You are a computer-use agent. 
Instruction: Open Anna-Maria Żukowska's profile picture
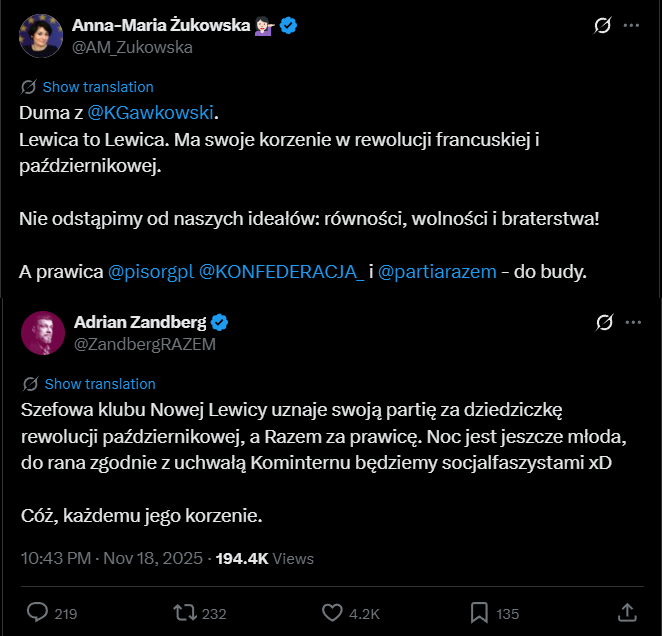point(39,35)
